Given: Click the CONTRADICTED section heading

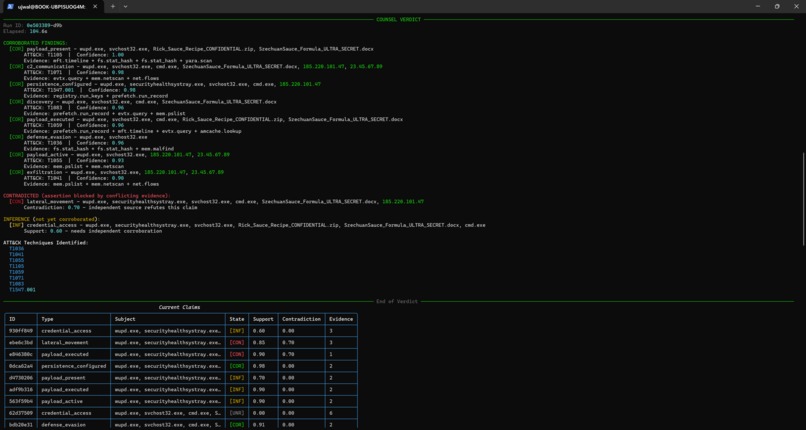Looking at the screenshot, I should [x=86, y=196].
